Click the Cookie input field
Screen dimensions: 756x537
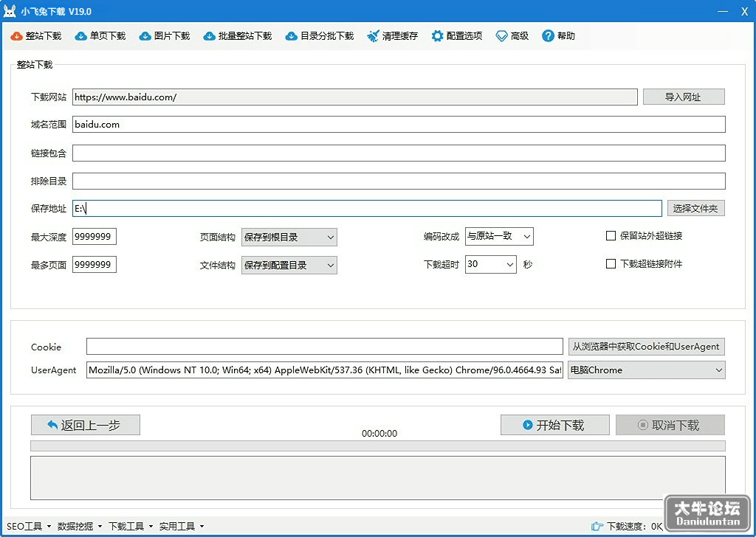tap(325, 346)
